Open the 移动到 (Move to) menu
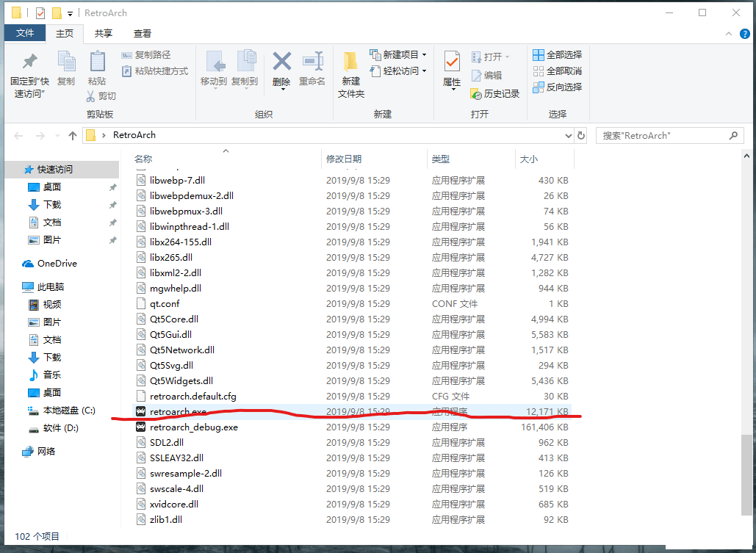The image size is (756, 553). click(x=214, y=70)
